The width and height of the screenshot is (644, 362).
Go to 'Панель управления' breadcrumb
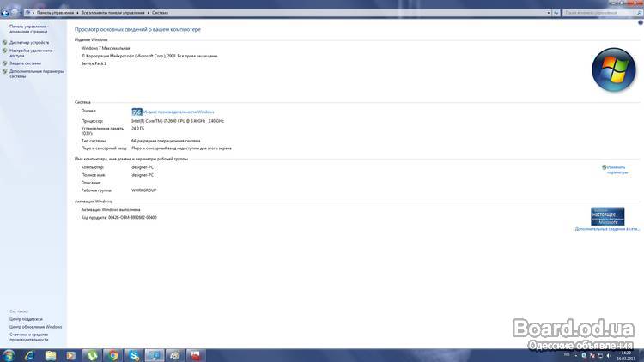tap(56, 13)
